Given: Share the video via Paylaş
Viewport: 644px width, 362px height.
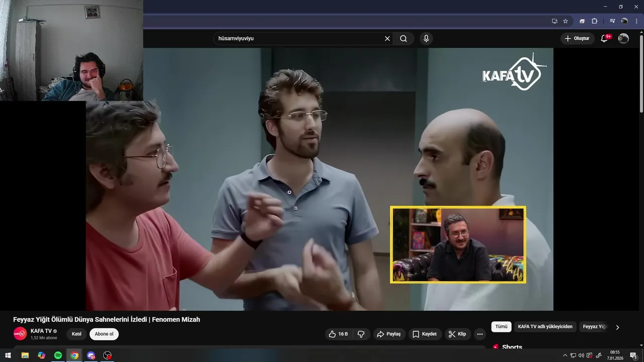Looking at the screenshot, I should (x=389, y=334).
